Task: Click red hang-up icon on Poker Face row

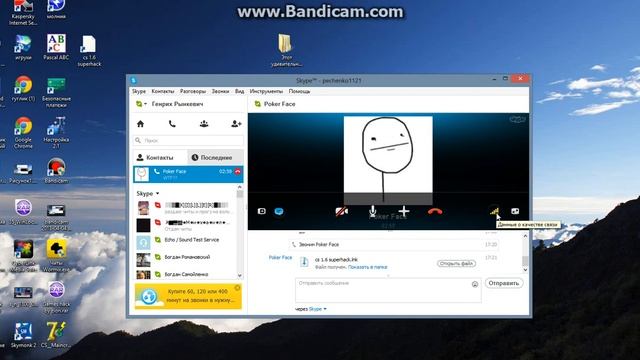Action: pos(238,171)
